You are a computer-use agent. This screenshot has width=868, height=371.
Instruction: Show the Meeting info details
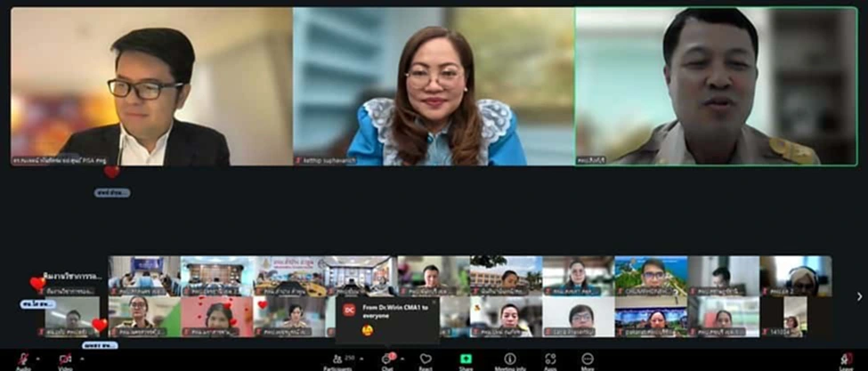click(x=510, y=359)
